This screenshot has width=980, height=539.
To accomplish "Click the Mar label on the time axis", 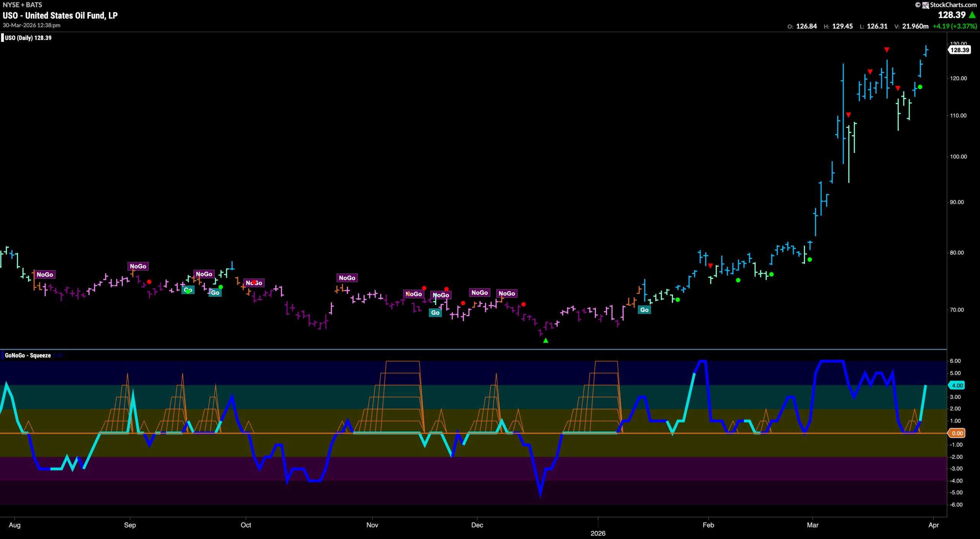I will click(813, 525).
